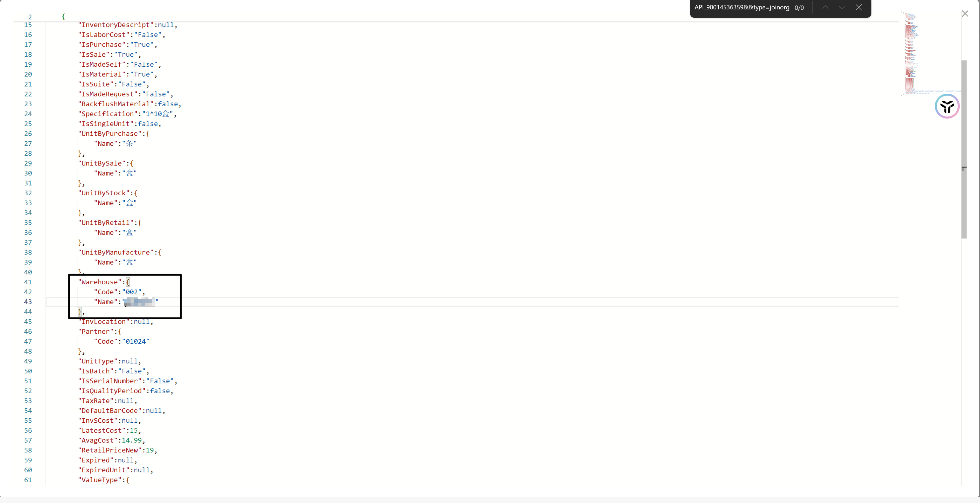Click the previous match arrow in find bar

coord(825,7)
